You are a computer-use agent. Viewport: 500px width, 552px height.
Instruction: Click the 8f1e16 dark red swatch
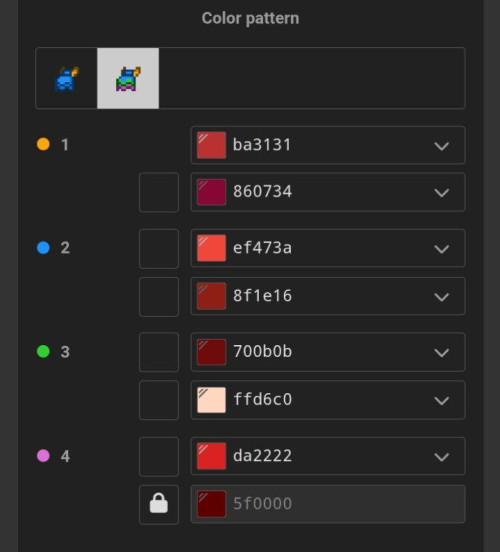click(x=211, y=296)
